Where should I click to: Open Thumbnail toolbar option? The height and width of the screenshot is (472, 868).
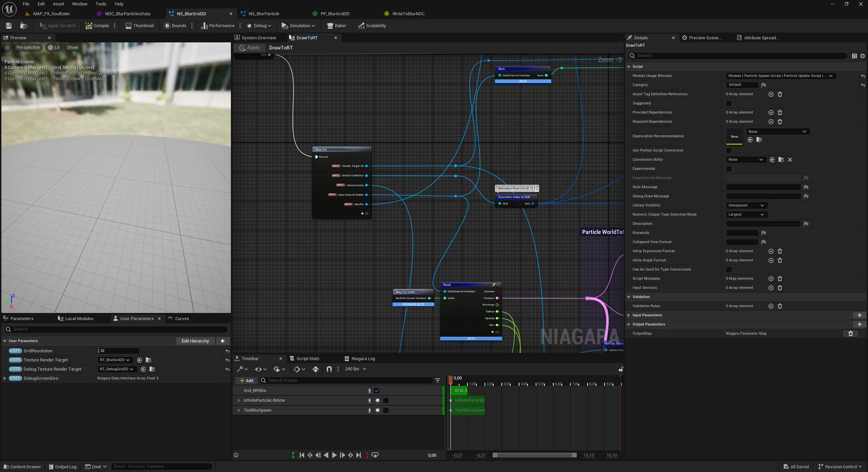139,26
